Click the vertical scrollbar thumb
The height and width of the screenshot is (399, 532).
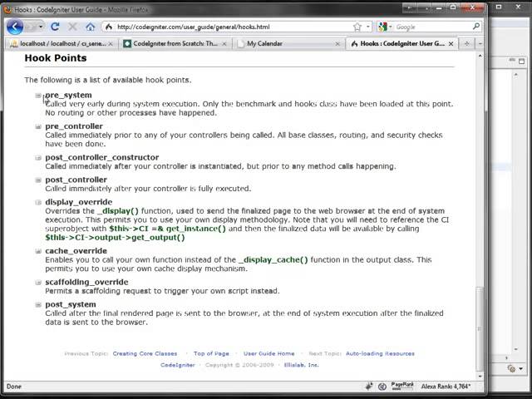[x=480, y=329]
